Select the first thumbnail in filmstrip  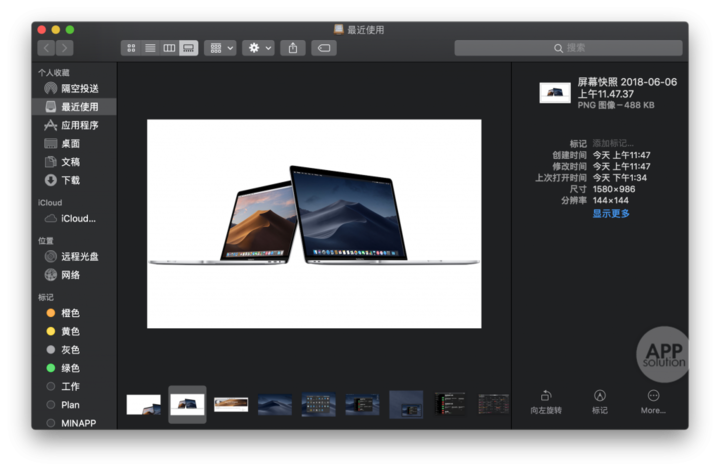144,404
